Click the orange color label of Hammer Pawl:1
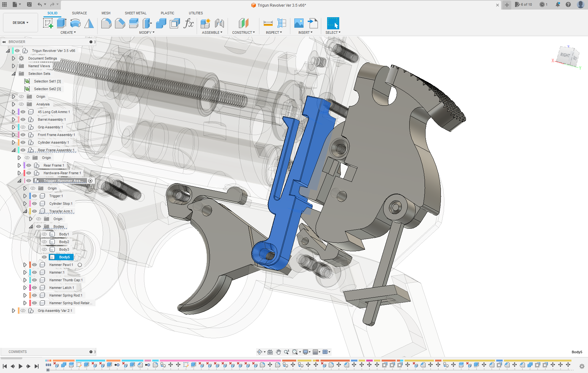Viewport: 588px width, 373px height. 30,265
